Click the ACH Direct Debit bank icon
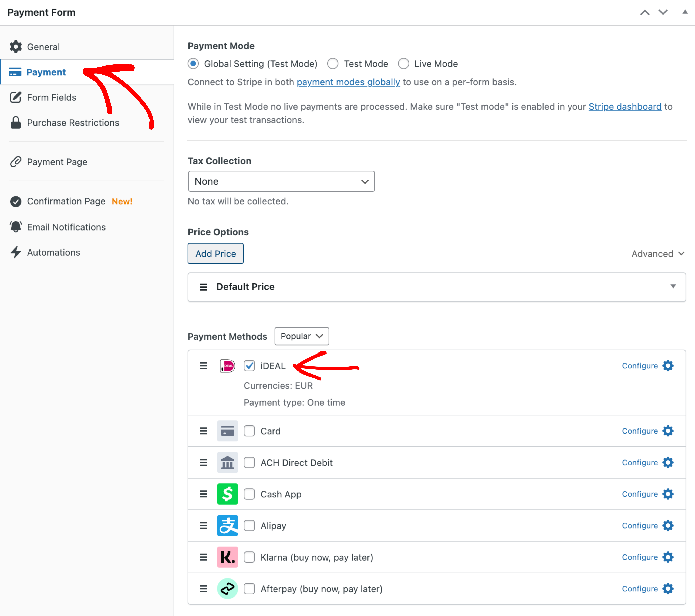The width and height of the screenshot is (695, 616). point(227,462)
